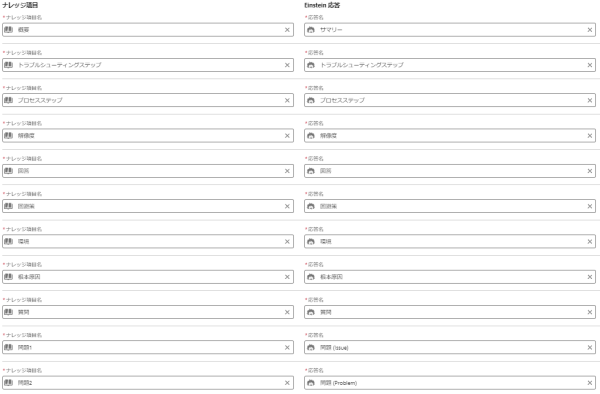Remove the 問題 (Issue) response selection
This screenshot has width=600, height=394.
(590, 348)
